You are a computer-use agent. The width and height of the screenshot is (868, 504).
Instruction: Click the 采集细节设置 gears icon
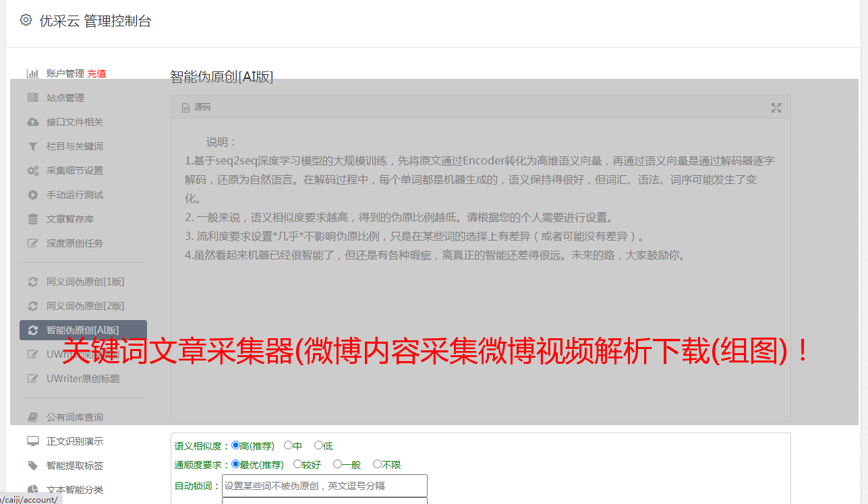click(x=32, y=170)
